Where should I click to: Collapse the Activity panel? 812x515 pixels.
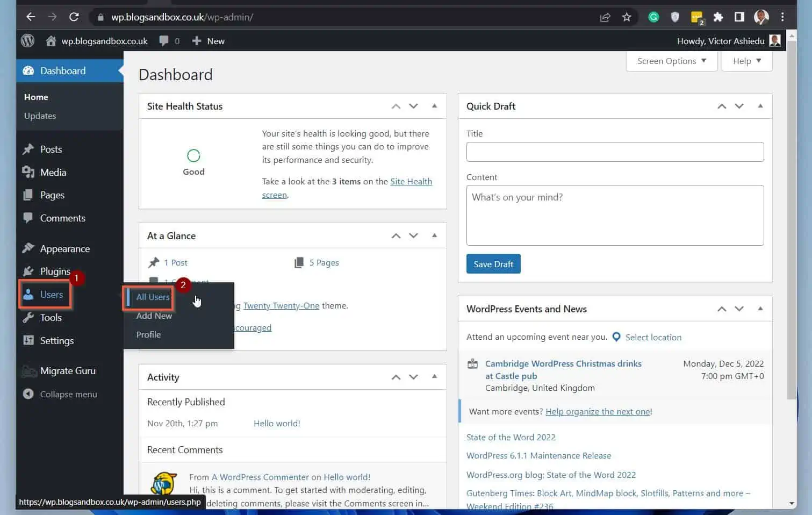click(x=434, y=376)
